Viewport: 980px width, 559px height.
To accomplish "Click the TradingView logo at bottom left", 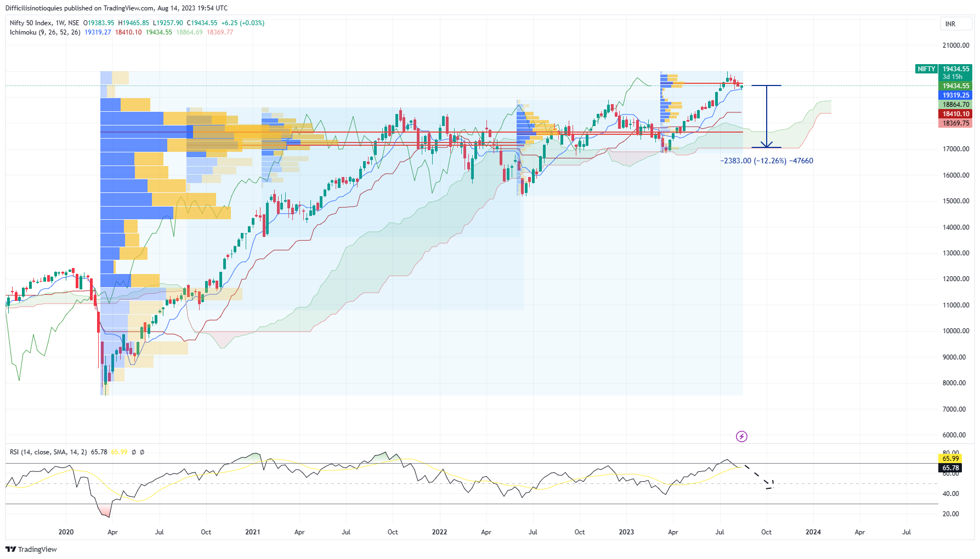I will coord(31,549).
